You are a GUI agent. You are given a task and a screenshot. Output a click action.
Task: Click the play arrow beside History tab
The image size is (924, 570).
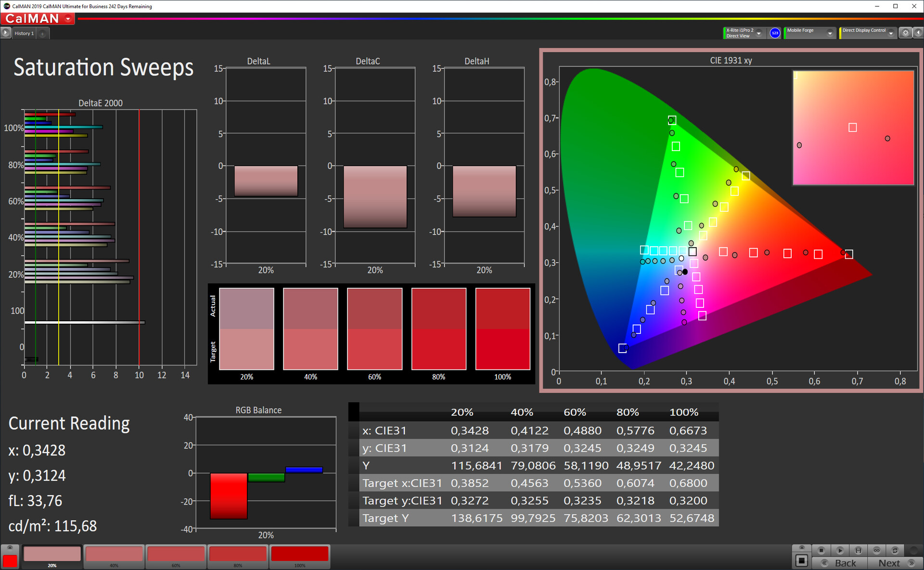point(5,33)
